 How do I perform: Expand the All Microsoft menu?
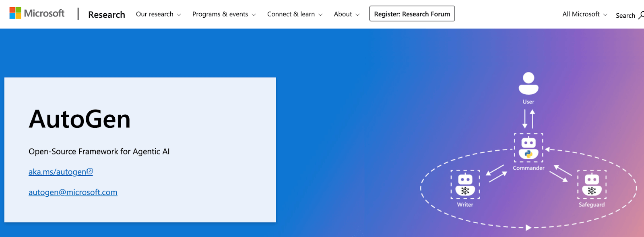(x=584, y=14)
